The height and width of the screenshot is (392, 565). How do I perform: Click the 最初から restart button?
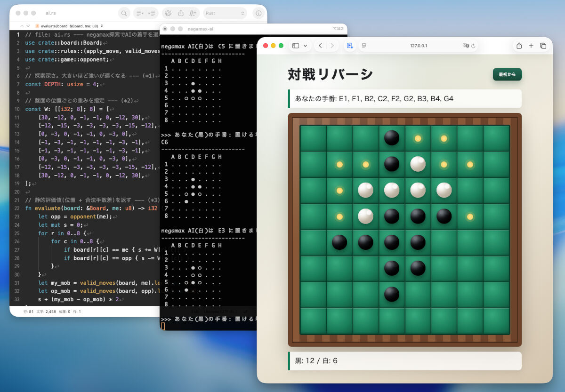coord(507,74)
